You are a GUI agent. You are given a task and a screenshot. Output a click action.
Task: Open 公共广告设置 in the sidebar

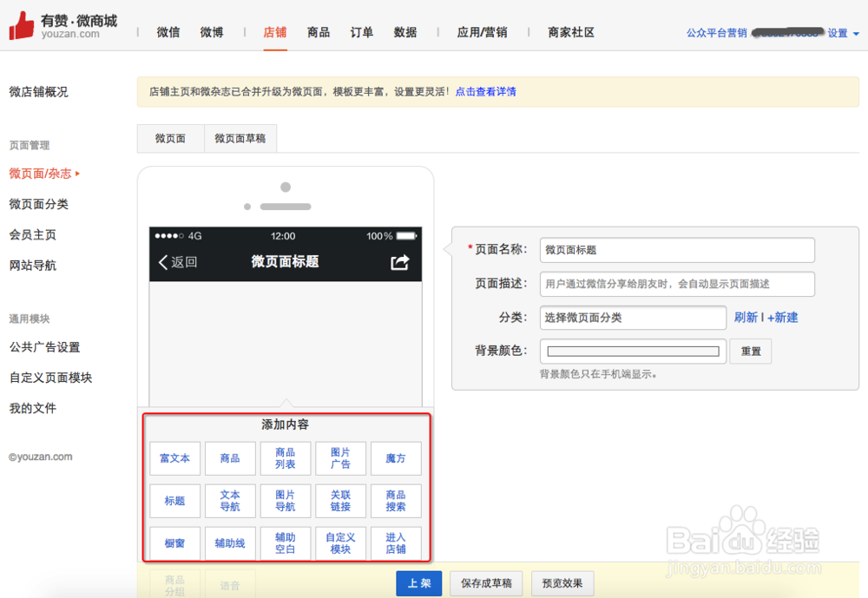45,347
